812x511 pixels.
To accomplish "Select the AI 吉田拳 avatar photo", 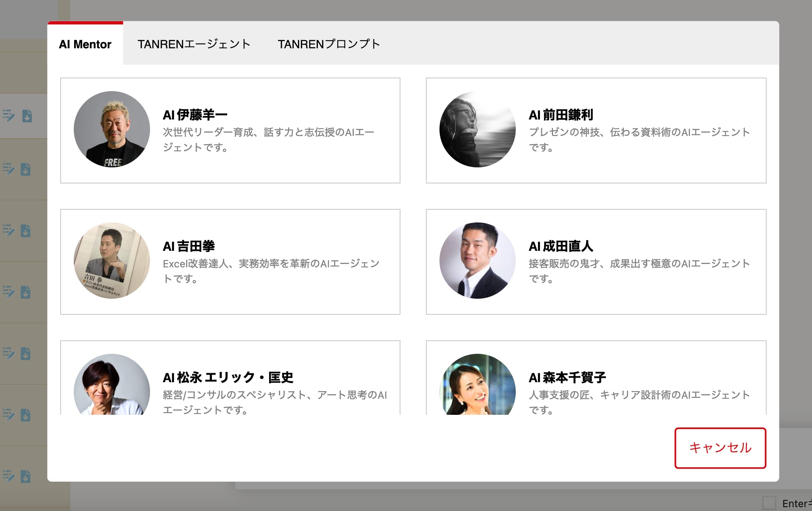I will tap(112, 261).
